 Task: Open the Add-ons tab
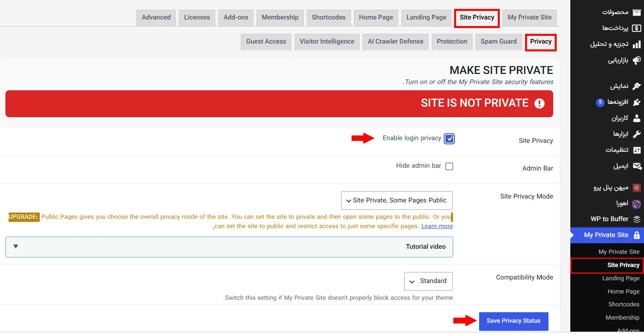coord(236,18)
